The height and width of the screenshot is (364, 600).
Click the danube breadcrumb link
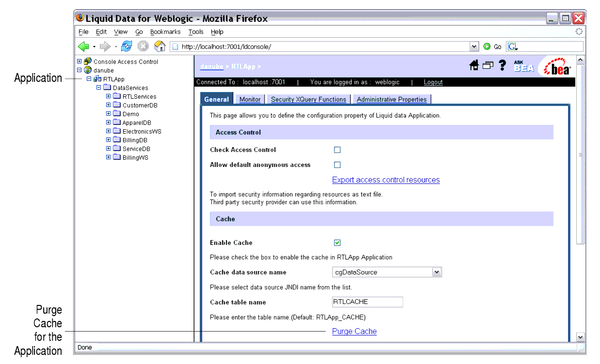(x=212, y=67)
